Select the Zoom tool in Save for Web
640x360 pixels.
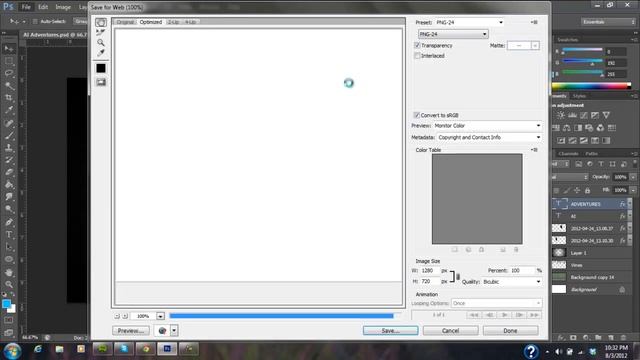(101, 42)
